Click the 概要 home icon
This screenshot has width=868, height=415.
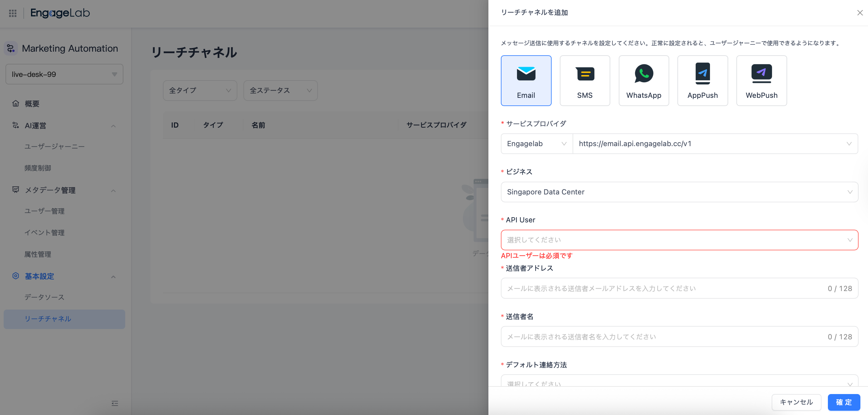coord(15,103)
